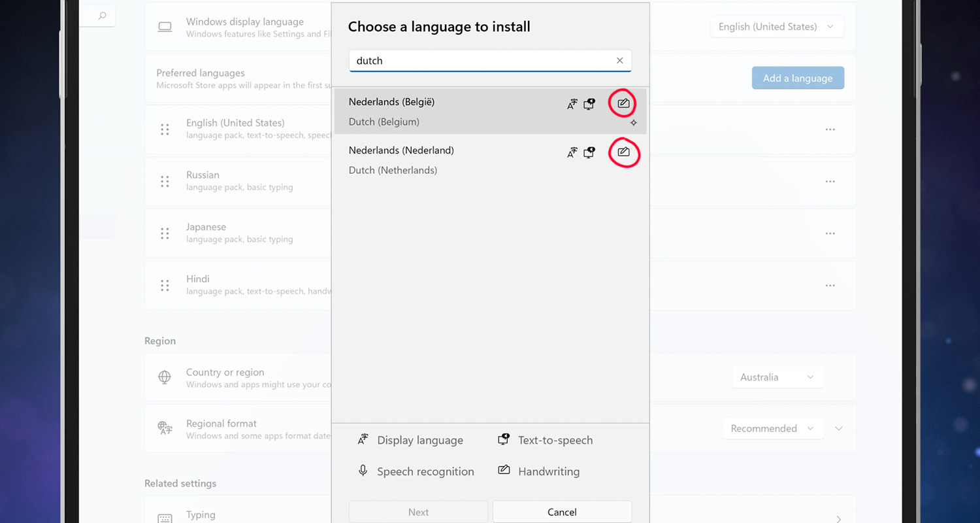
Task: Open more options for Japanese language
Action: pyautogui.click(x=830, y=233)
